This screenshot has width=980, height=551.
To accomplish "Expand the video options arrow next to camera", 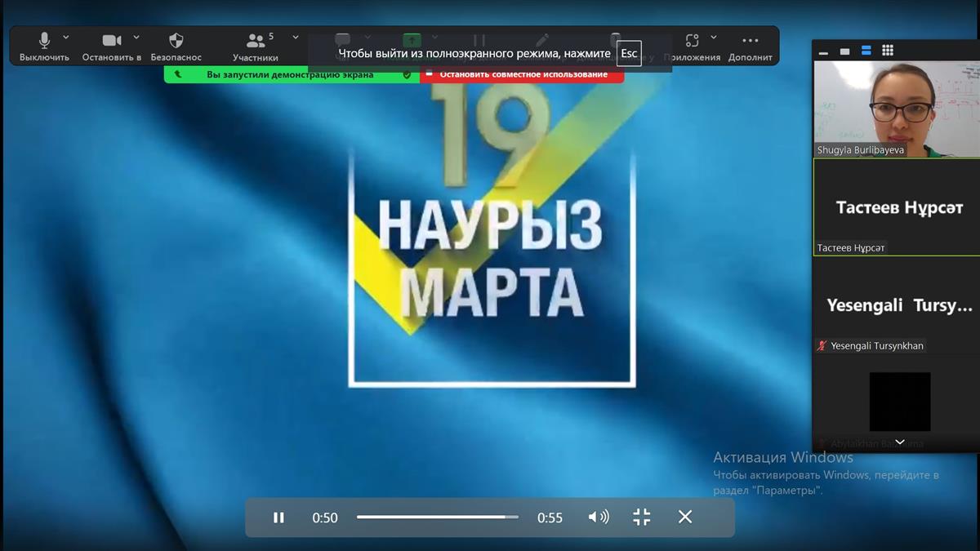I will pos(136,38).
